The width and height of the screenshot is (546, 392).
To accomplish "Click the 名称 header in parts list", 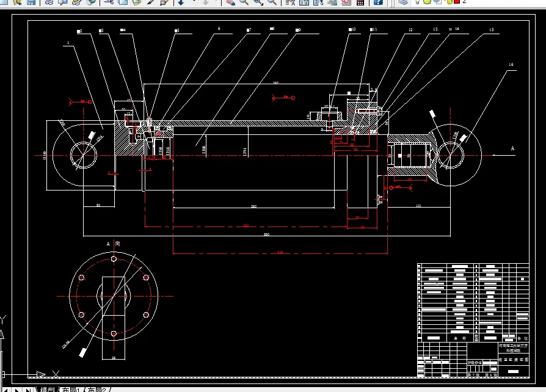I will [459, 338].
